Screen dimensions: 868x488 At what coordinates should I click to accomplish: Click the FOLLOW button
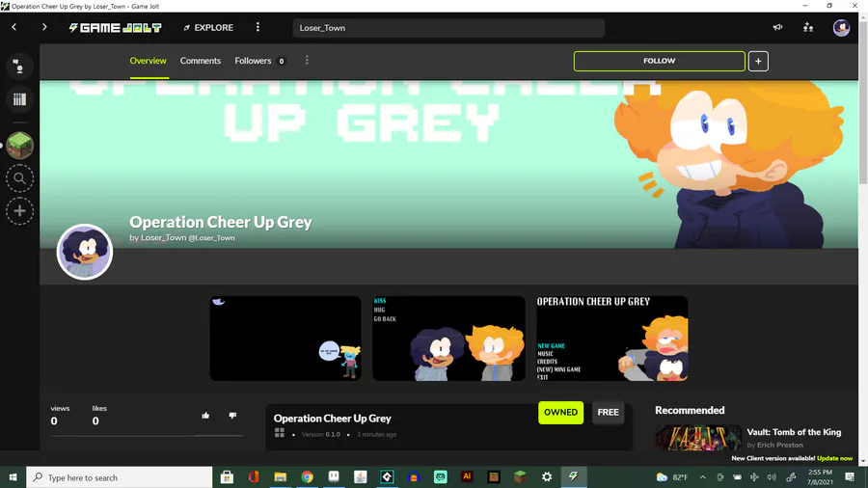point(660,61)
